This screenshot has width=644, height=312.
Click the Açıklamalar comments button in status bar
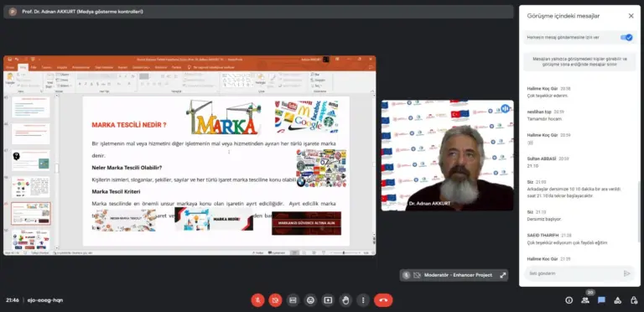click(x=277, y=253)
